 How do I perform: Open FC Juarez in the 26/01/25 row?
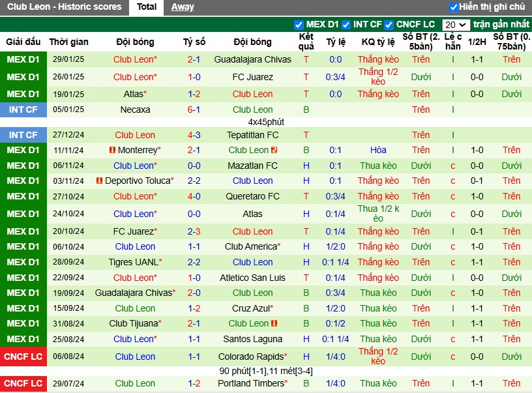(252, 78)
